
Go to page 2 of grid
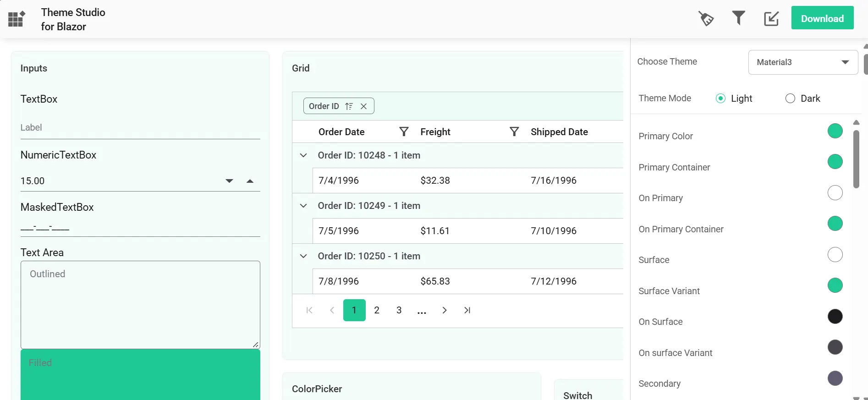click(377, 310)
